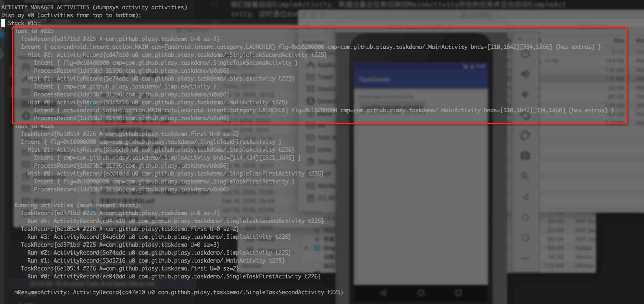The image size is (644, 304).
Task: Click the 'Run #4' SingleTaskSecondActivity line
Action: (x=176, y=221)
